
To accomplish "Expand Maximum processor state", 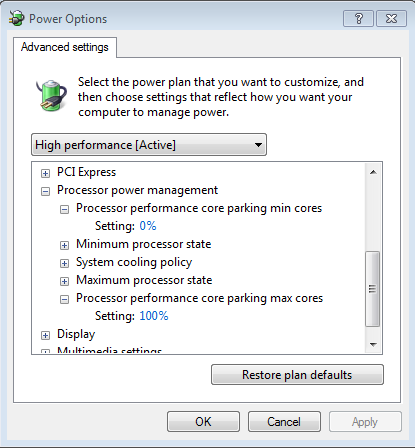I will (64, 281).
